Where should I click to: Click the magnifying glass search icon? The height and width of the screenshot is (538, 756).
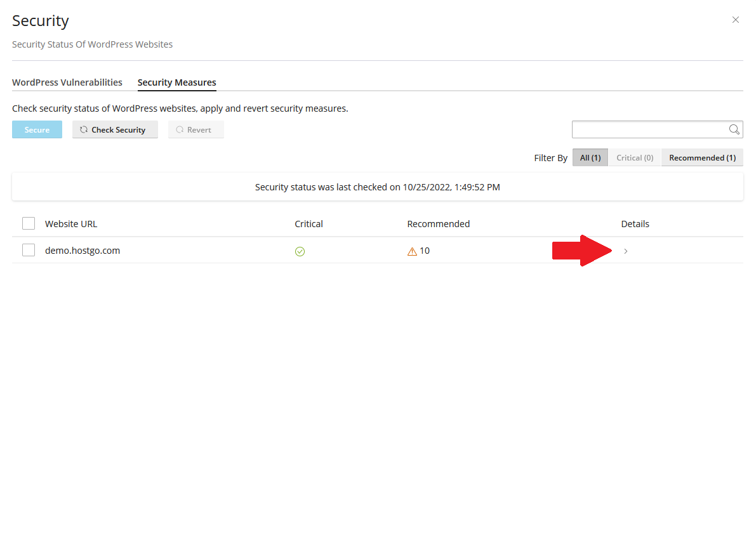pyautogui.click(x=734, y=129)
